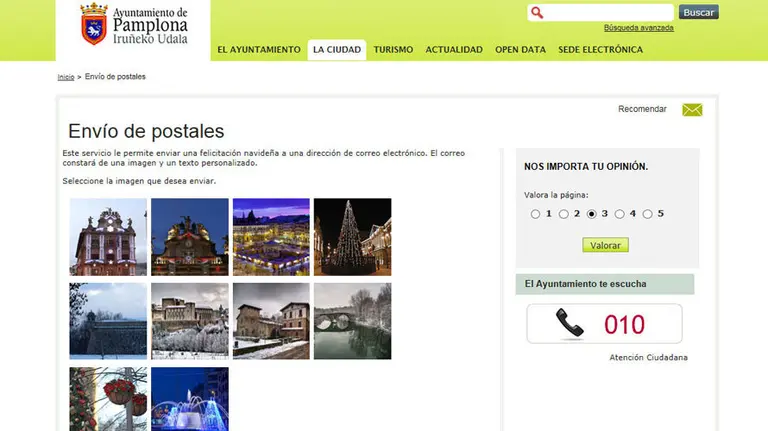Open the TURISMO menu
The image size is (768, 431).
(393, 49)
